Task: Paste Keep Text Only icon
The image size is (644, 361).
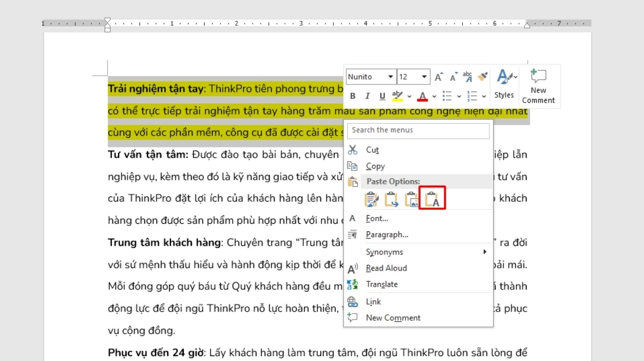Action: point(432,199)
